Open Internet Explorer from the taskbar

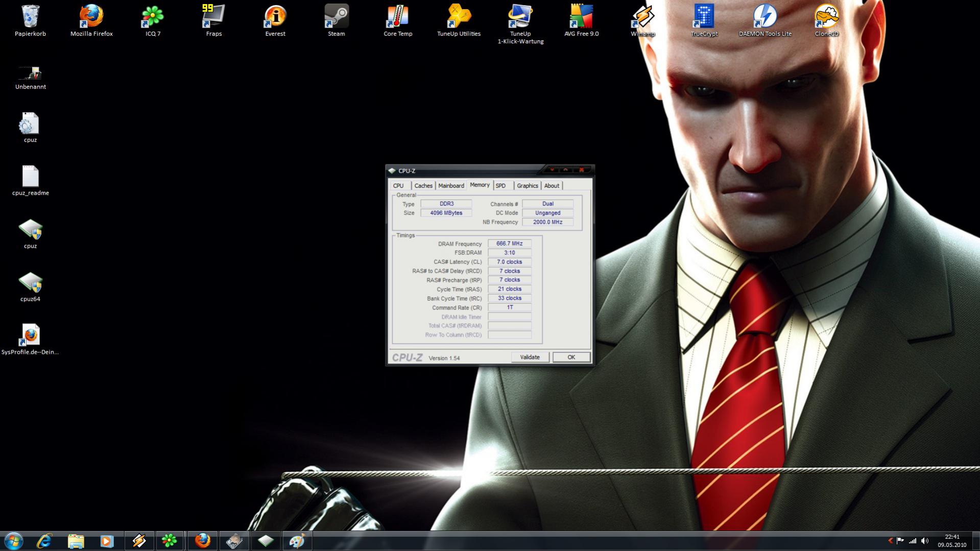44,541
